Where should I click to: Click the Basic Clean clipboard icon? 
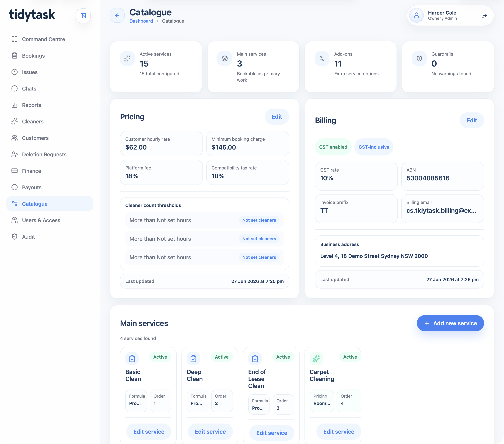point(132,359)
